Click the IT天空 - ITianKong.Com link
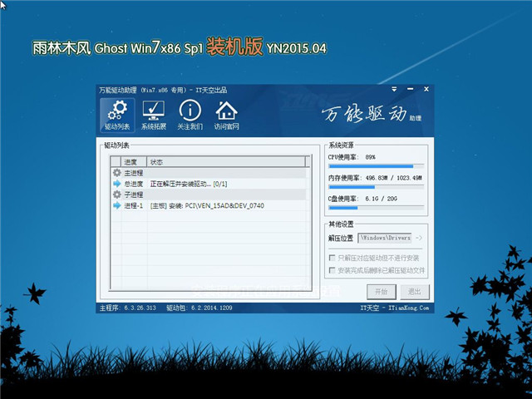532x399 pixels. point(395,308)
